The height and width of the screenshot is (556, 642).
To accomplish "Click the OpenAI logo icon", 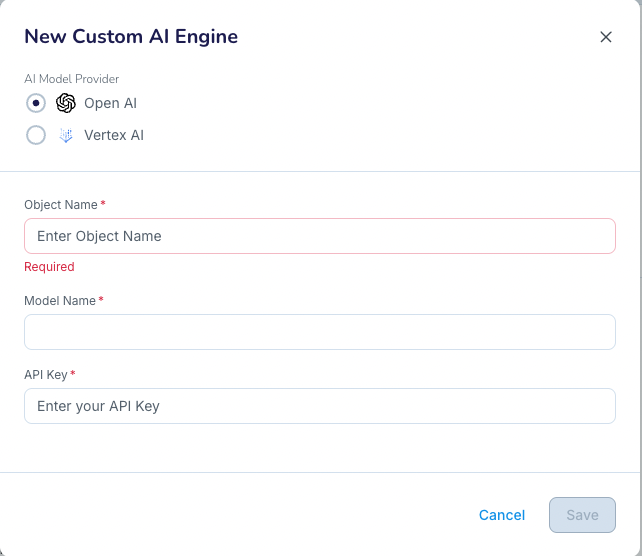I will [66, 103].
